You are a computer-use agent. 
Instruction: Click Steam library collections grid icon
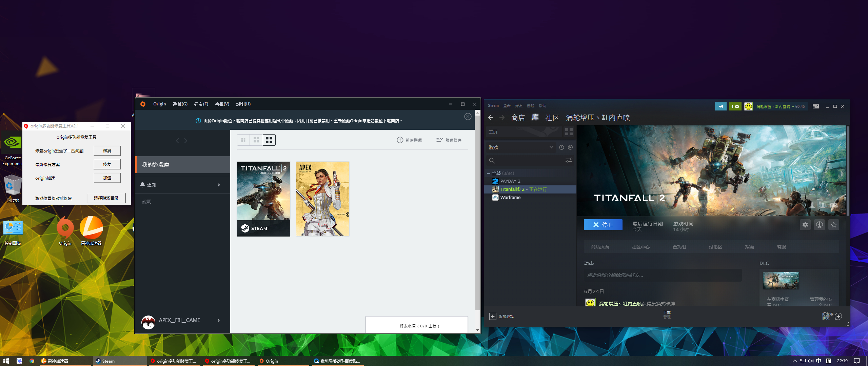click(x=569, y=131)
